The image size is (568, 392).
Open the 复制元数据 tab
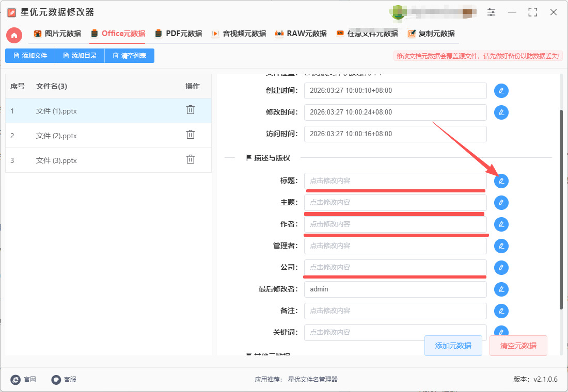[431, 34]
